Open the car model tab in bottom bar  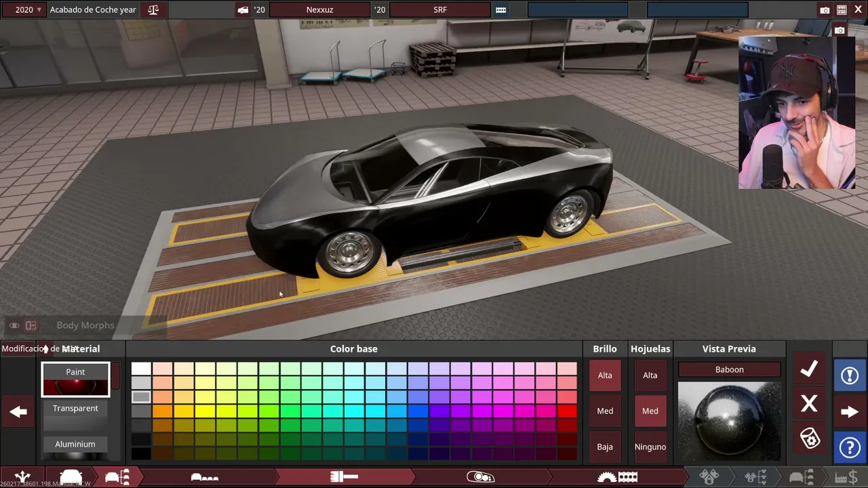[71, 477]
